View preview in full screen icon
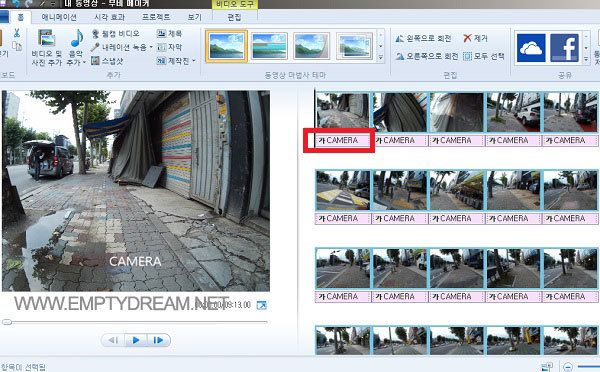 click(261, 305)
